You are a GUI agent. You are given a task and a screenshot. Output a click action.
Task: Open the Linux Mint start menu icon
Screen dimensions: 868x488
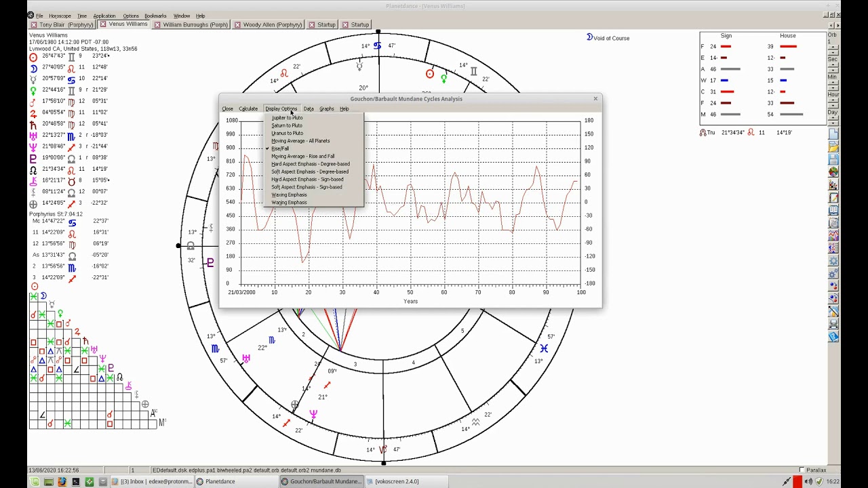[35, 481]
